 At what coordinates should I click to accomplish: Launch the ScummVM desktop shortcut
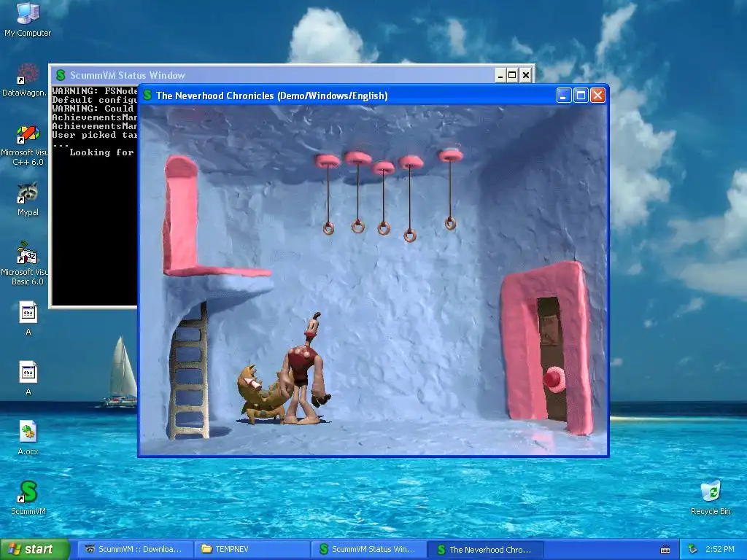click(x=28, y=497)
